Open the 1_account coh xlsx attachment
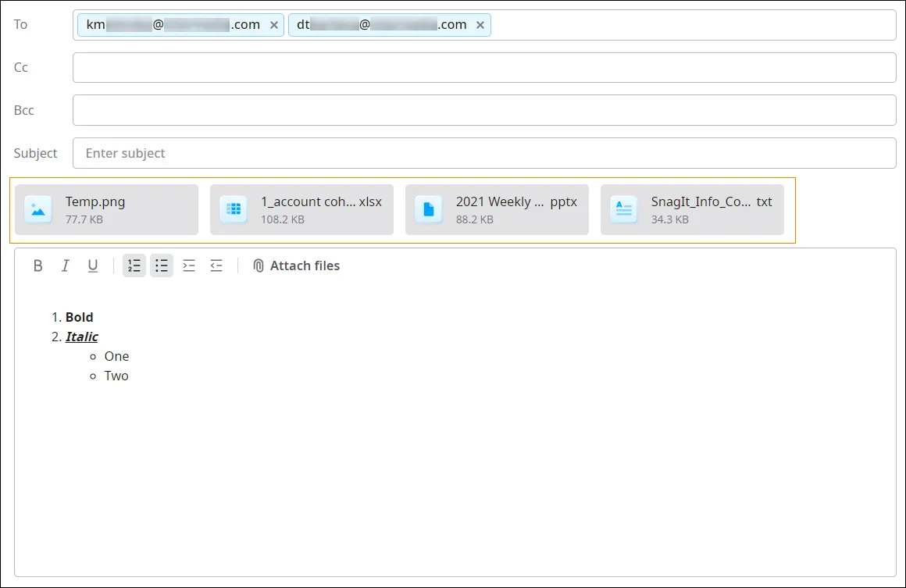Viewport: 906px width, 588px height. [x=301, y=210]
